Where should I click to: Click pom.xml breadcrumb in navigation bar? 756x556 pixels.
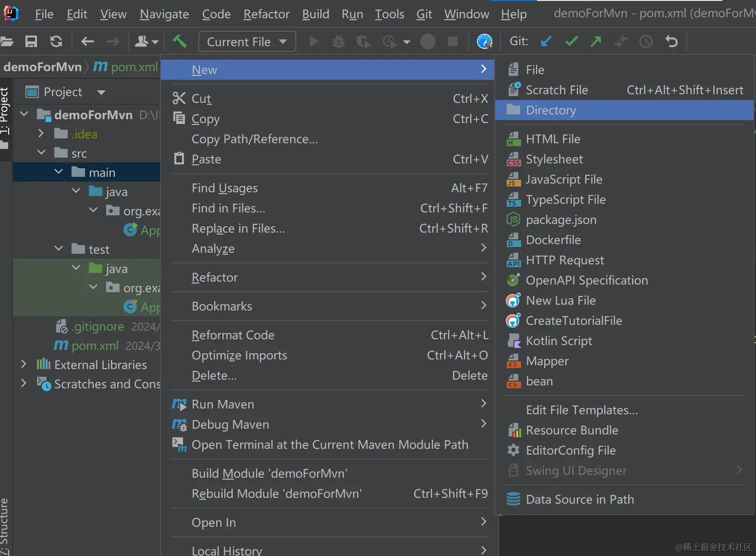pyautogui.click(x=126, y=67)
